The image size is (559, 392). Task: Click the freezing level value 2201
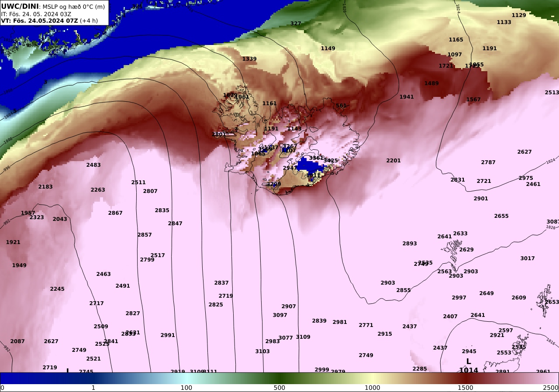click(393, 161)
